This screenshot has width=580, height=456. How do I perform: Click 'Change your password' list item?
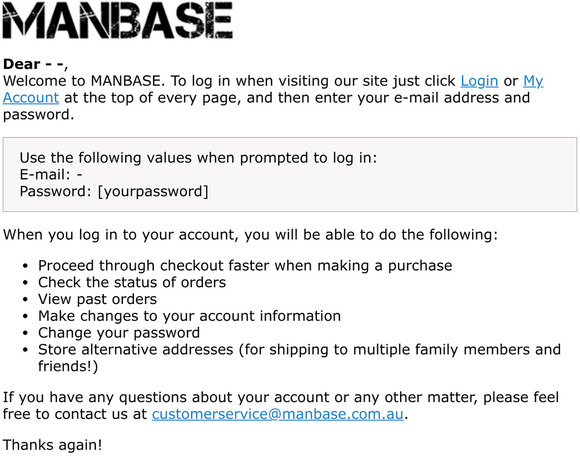coord(119,333)
